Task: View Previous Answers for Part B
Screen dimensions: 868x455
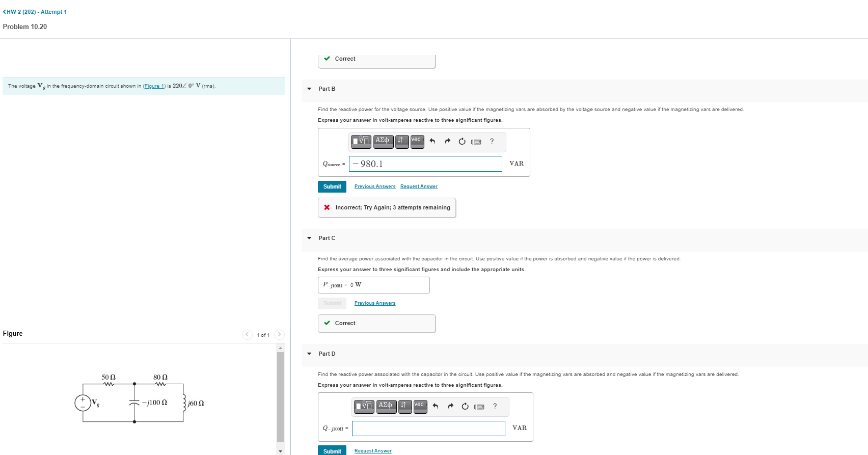Action: (375, 186)
